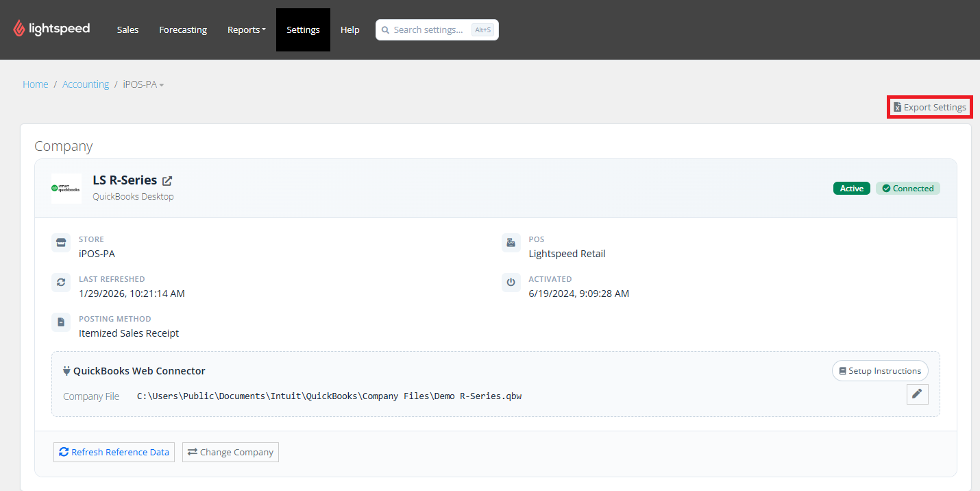Open the Accounting breadcrumb link
The width and height of the screenshot is (980, 491).
click(x=86, y=84)
